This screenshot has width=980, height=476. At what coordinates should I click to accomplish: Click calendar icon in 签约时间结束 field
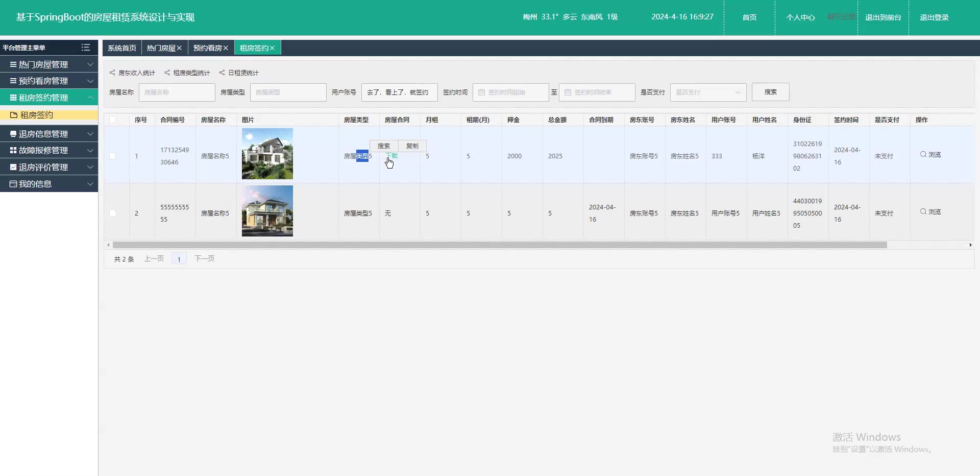(568, 92)
